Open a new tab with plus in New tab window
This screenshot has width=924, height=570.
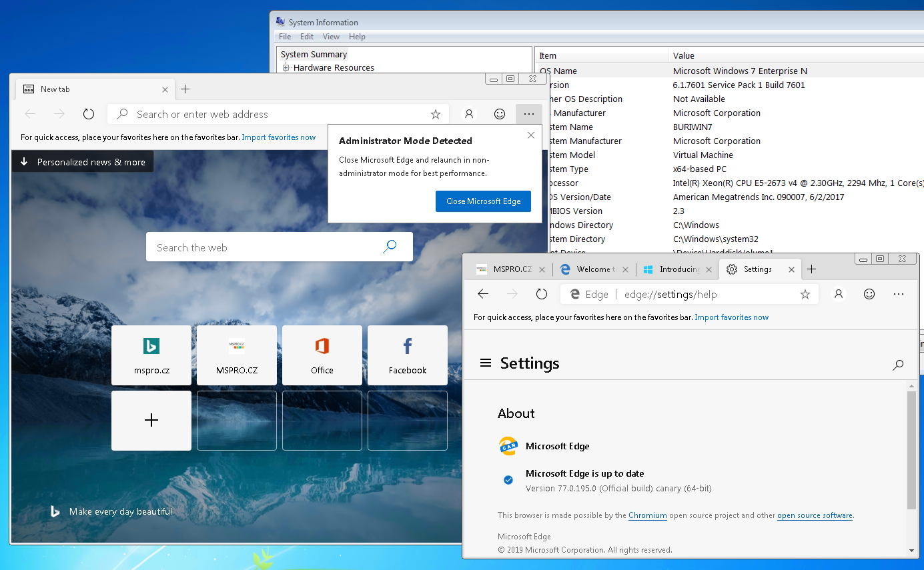pos(185,89)
